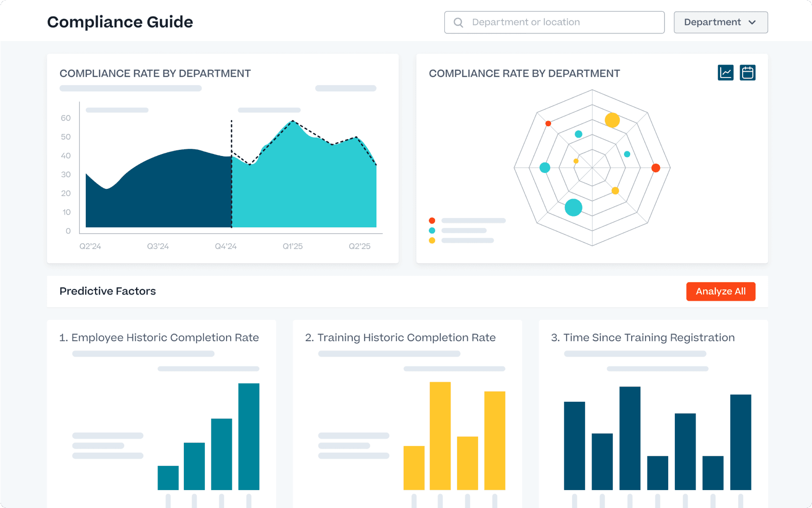Expand the Department dropdown
Image resolution: width=812 pixels, height=508 pixels.
click(x=720, y=23)
